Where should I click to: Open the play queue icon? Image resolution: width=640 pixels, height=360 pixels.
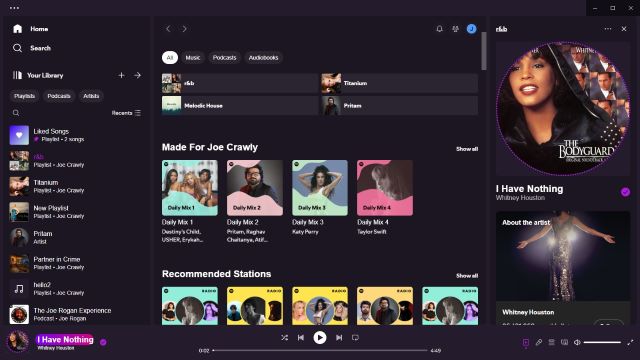click(x=551, y=342)
